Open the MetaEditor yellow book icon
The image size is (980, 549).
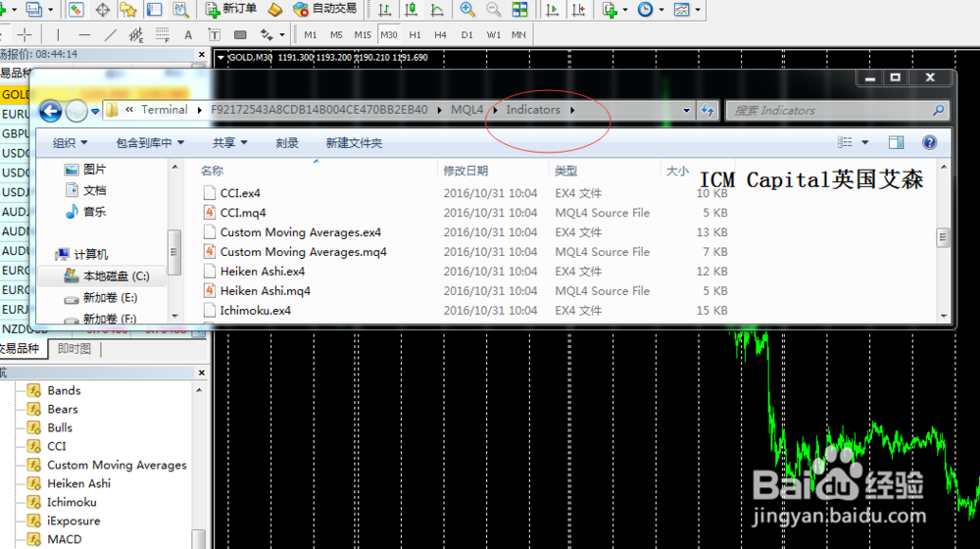coord(275,10)
